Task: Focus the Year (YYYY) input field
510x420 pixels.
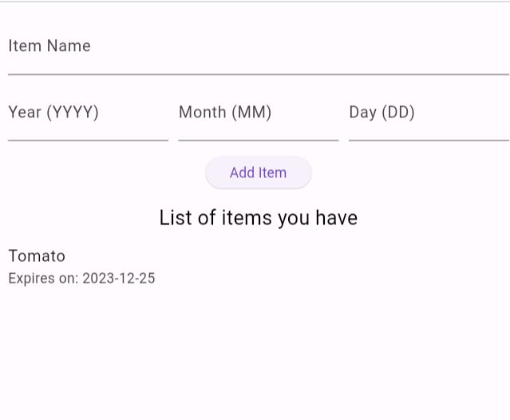Action: (88, 114)
